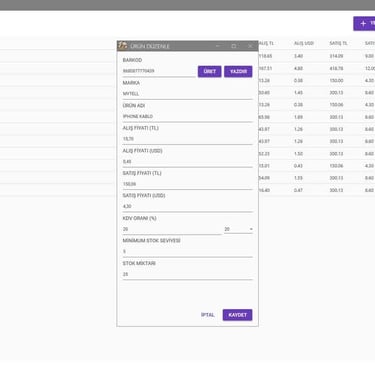Viewport: 375px width, 366px height.
Task: Cancel editing with İPTAL
Action: click(x=208, y=315)
